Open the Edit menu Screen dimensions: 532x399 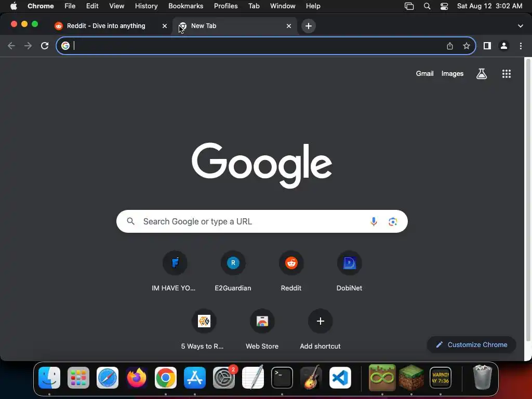click(x=92, y=6)
